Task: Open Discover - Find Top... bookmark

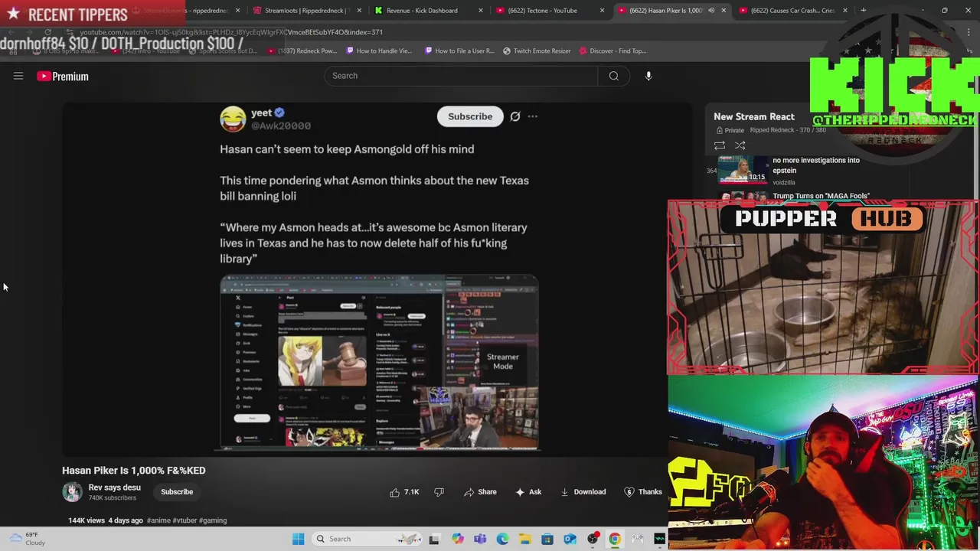Action: (612, 51)
